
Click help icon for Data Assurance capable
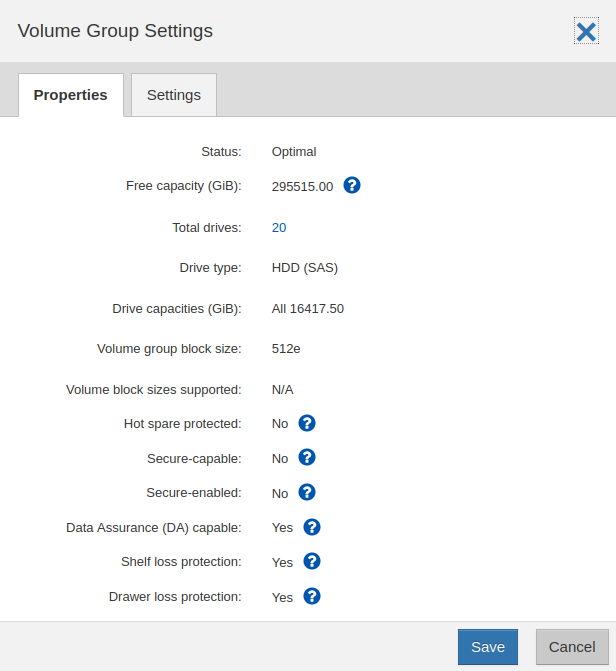coord(312,527)
